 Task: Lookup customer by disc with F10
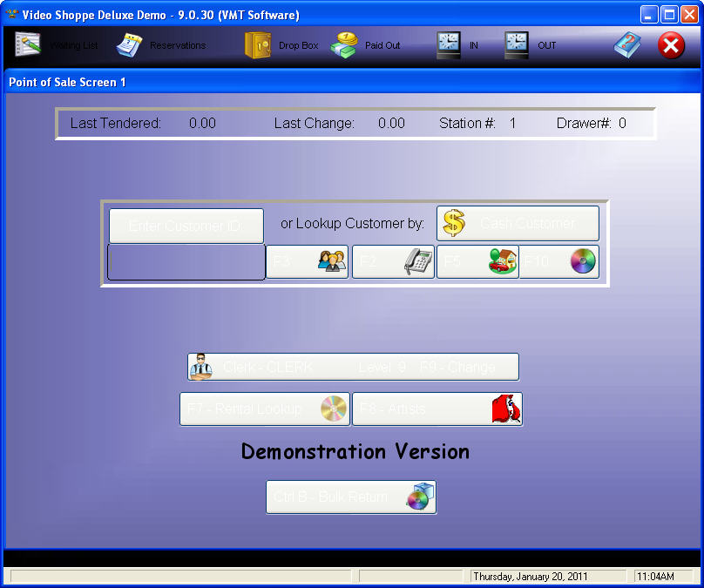[x=559, y=261]
